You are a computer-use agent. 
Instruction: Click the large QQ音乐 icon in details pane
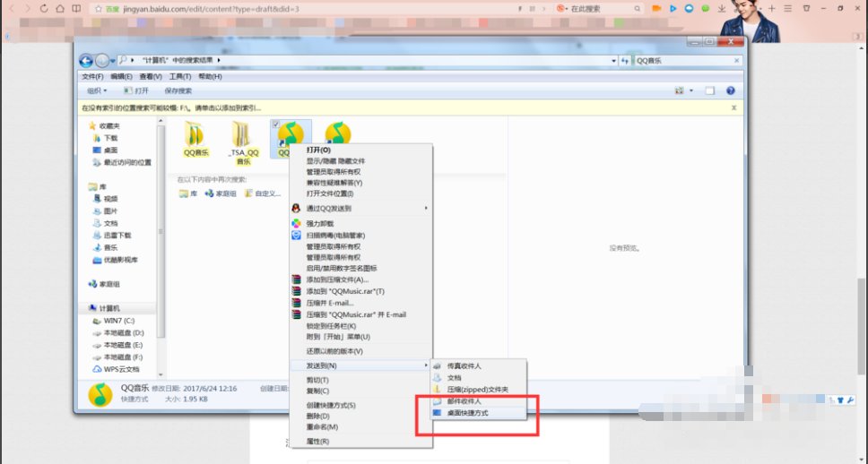[x=100, y=394]
